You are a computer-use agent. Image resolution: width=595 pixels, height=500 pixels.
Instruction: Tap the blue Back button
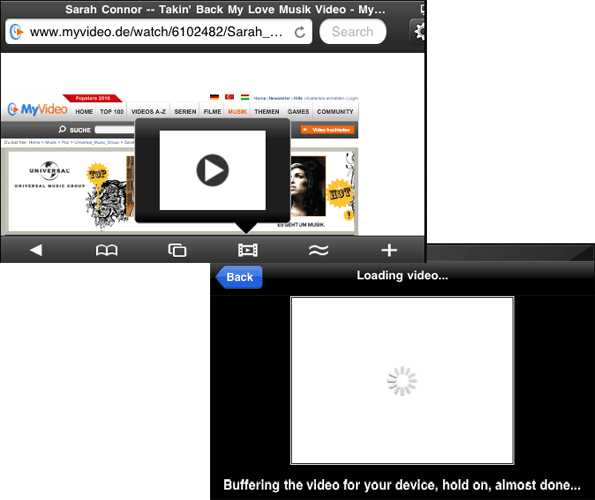coord(239,277)
